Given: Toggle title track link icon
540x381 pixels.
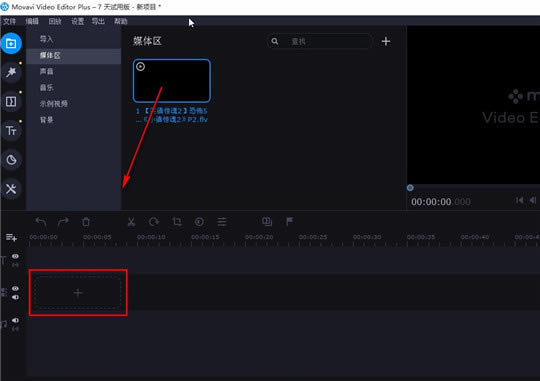Looking at the screenshot, I should tap(15, 265).
